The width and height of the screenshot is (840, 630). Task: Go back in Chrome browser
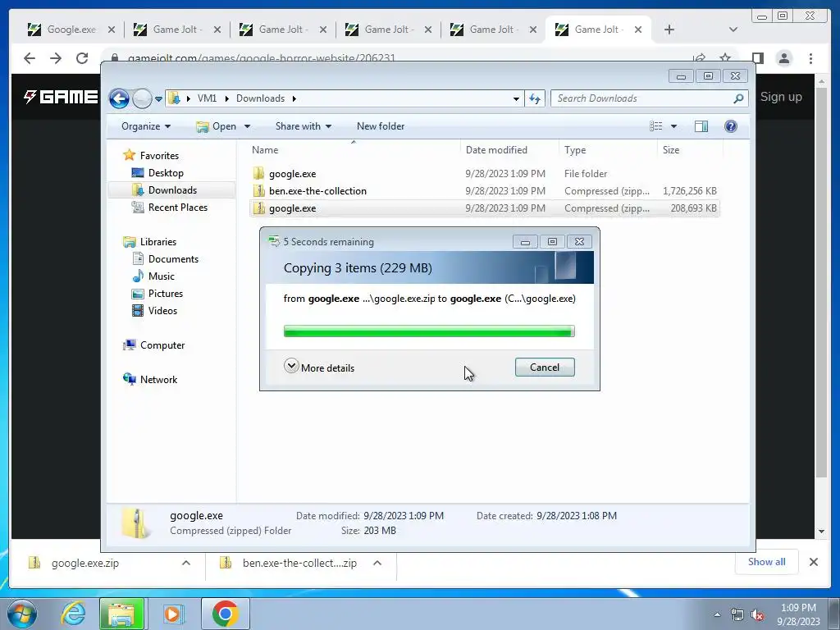coord(30,58)
